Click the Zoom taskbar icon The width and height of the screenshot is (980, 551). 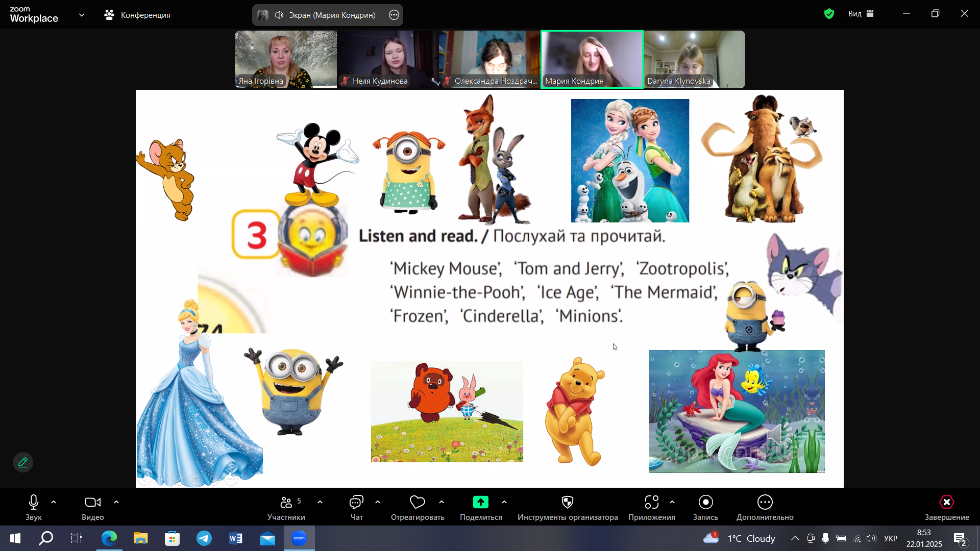coord(299,538)
